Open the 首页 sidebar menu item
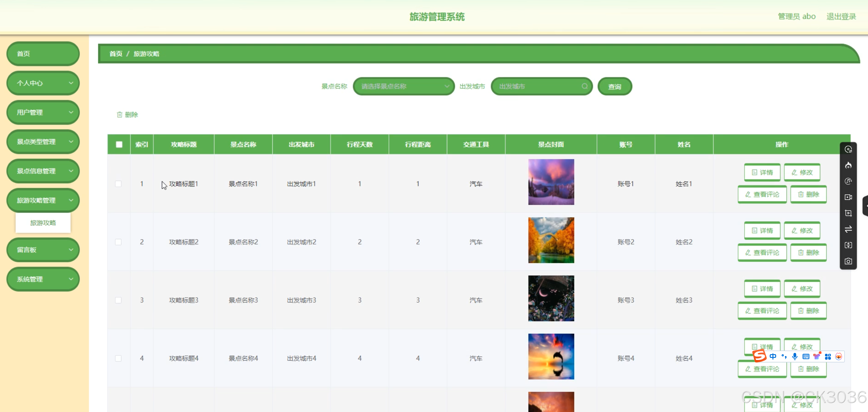 tap(43, 54)
